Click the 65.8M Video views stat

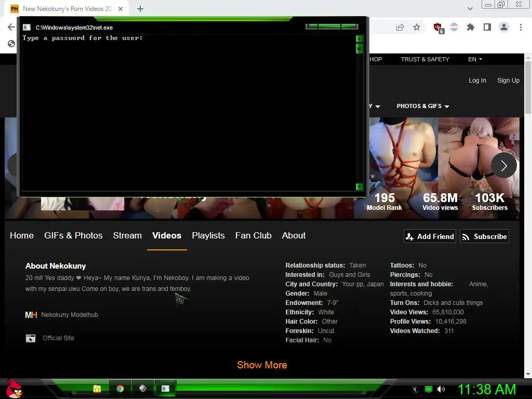click(x=440, y=202)
